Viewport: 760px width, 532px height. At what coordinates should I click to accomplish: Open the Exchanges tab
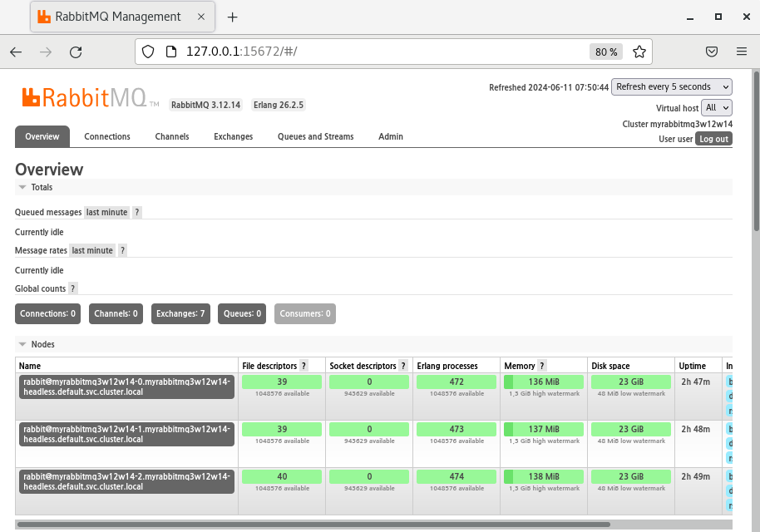[233, 136]
